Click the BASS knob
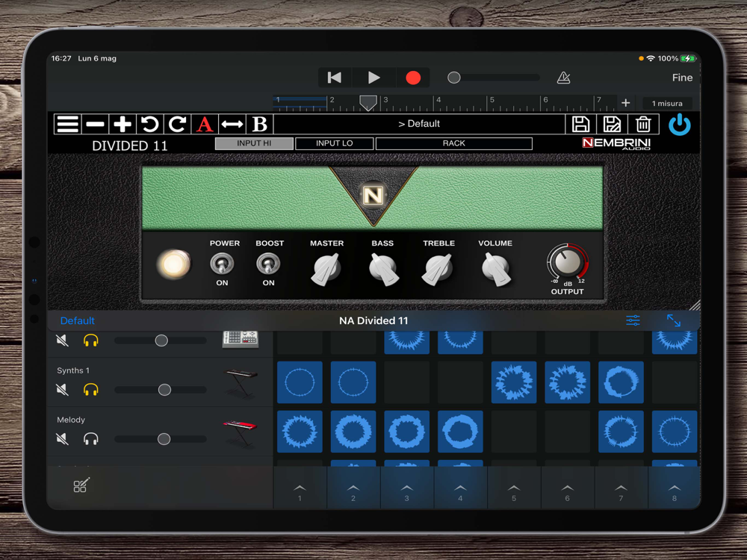 [383, 269]
